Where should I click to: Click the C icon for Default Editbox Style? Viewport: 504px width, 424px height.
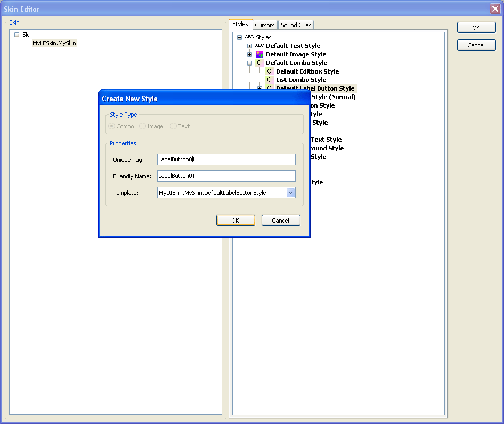(269, 71)
